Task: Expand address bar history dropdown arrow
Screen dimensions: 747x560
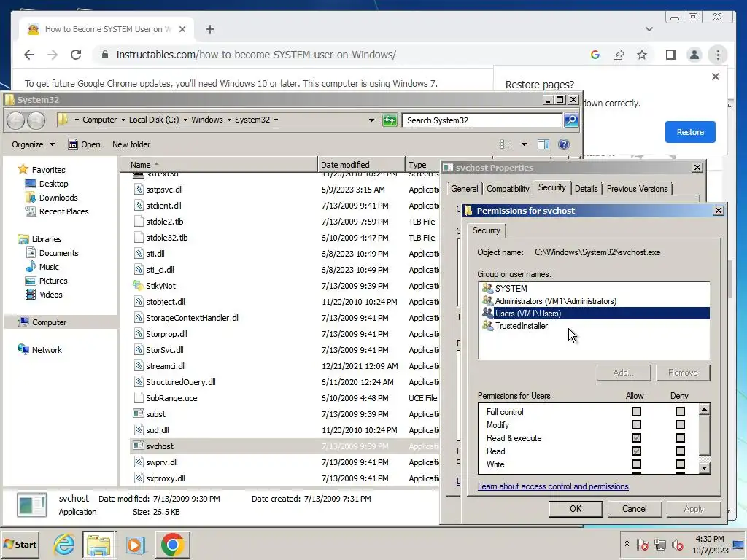Action: click(371, 120)
